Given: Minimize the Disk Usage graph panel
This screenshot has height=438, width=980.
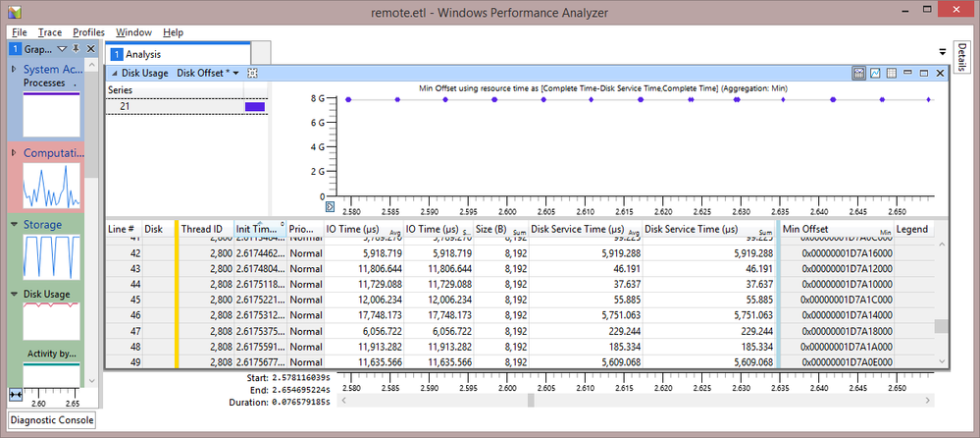Looking at the screenshot, I should click(x=908, y=74).
